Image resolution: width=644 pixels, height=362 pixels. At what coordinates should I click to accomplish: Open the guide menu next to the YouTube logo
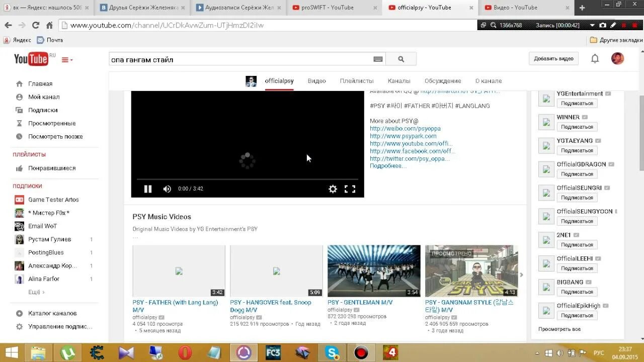pyautogui.click(x=67, y=60)
